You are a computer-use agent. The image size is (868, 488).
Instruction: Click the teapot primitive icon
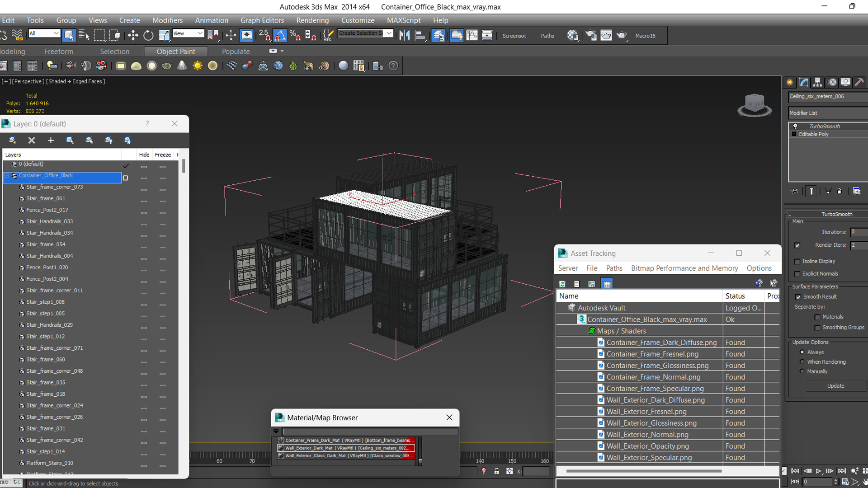(x=167, y=66)
